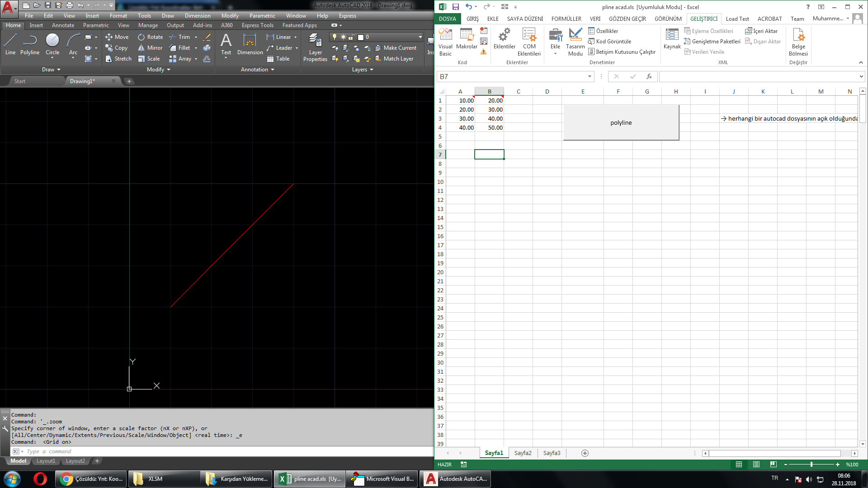Expand the Layers panel dropdown

[x=363, y=70]
